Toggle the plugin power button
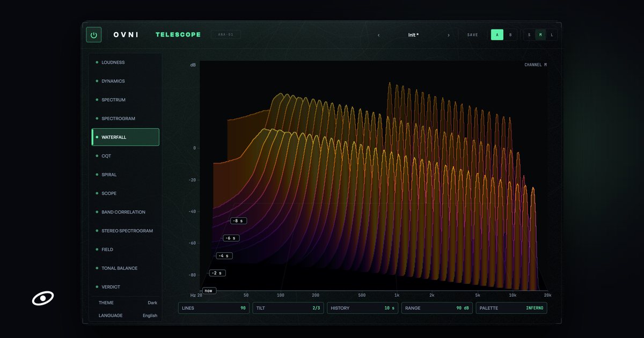The height and width of the screenshot is (338, 644). [x=94, y=35]
